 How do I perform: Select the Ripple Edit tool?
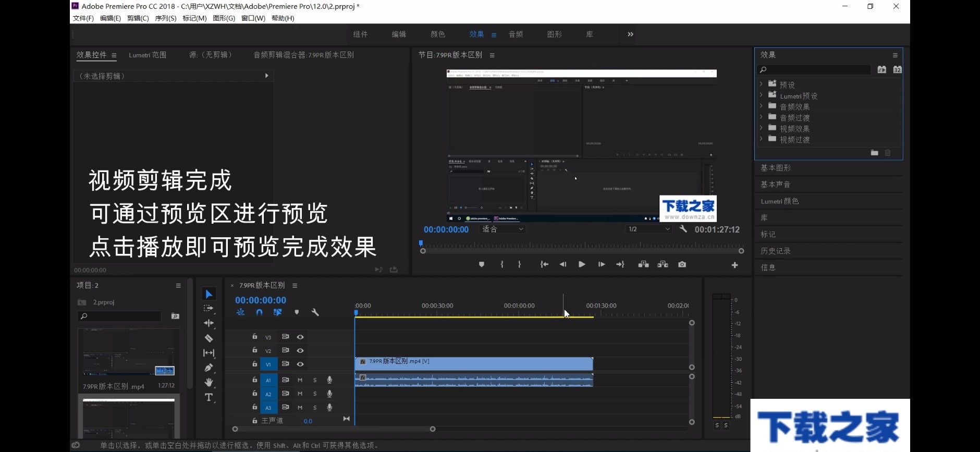(x=209, y=323)
